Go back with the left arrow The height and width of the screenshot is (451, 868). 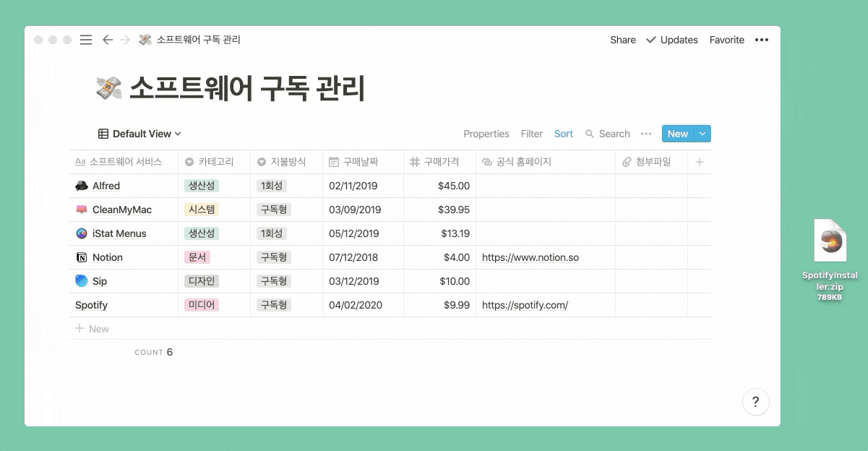[108, 40]
